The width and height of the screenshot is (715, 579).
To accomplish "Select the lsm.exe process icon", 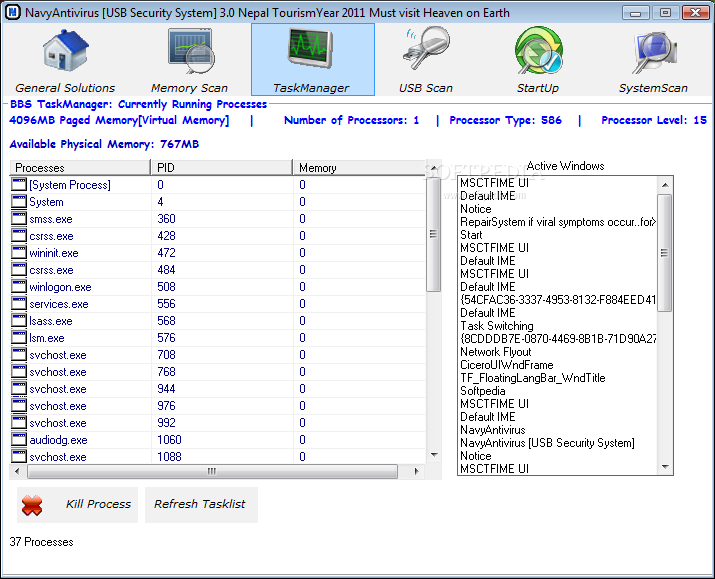I will [x=19, y=338].
